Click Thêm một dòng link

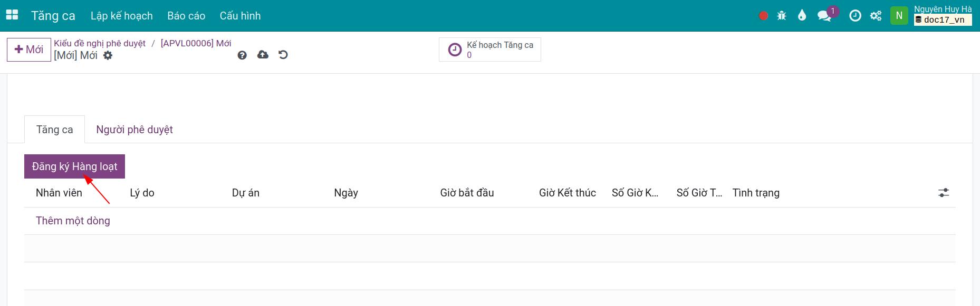click(73, 221)
